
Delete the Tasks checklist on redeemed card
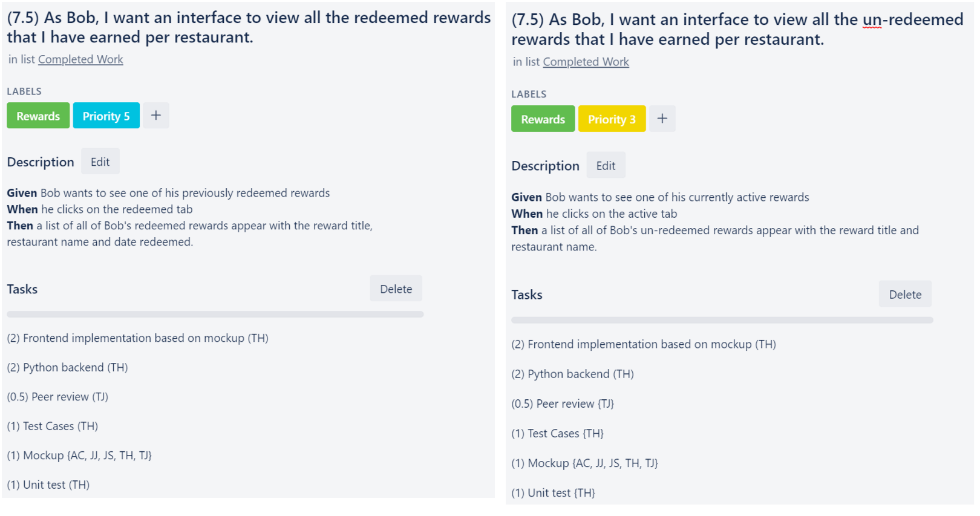396,289
